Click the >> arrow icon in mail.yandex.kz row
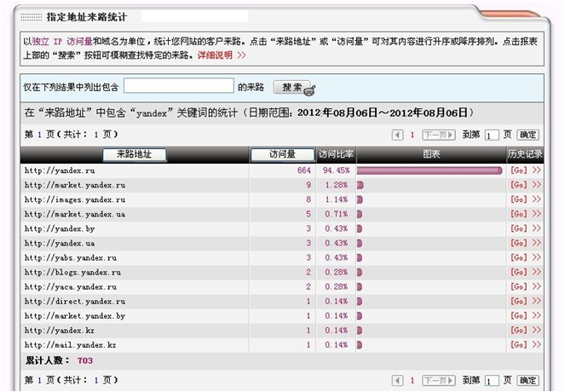 [537, 344]
